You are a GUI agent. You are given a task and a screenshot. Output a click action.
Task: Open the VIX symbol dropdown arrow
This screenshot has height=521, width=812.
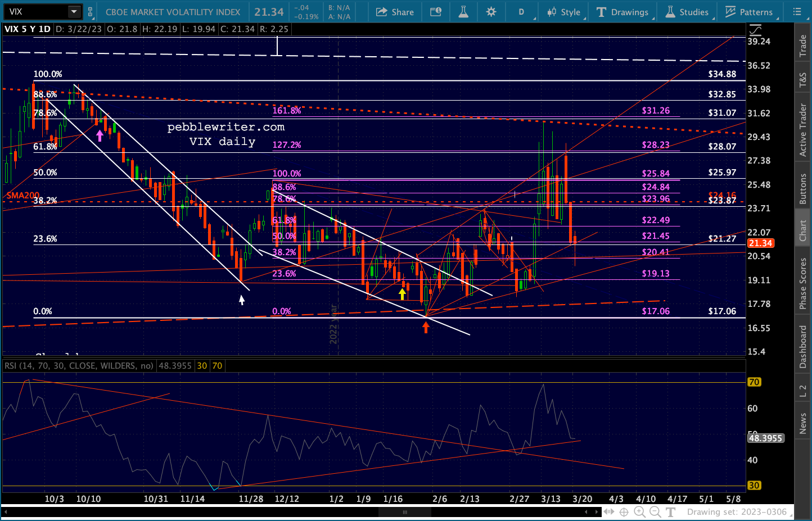(x=74, y=12)
